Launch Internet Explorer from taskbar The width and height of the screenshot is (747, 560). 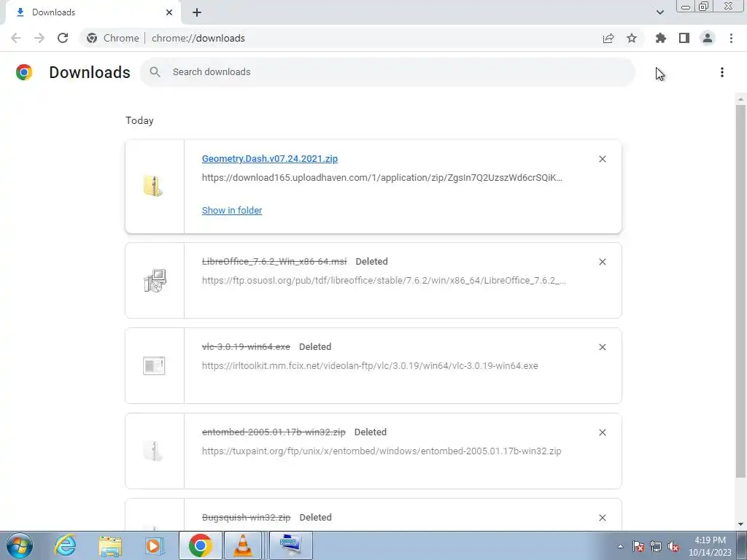[x=65, y=545]
